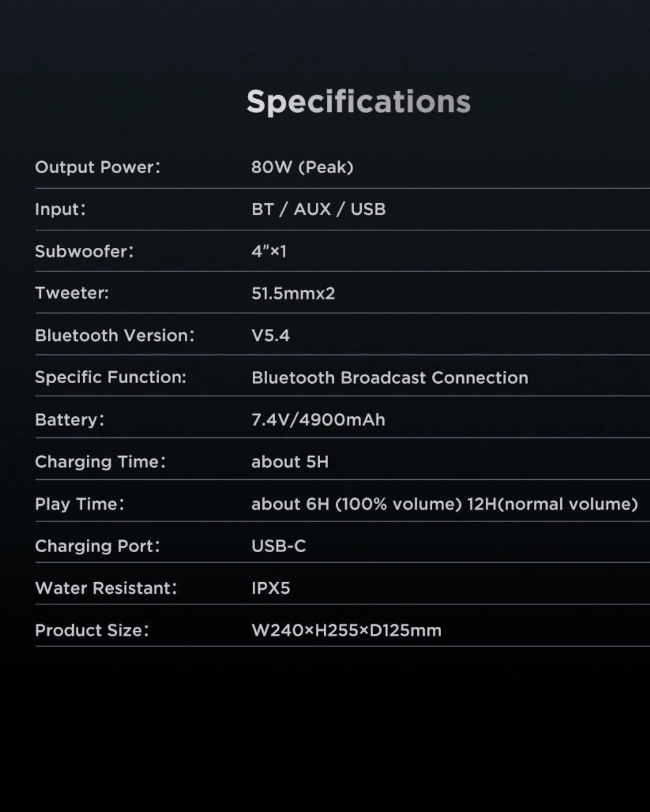Select the V5.4 value

270,336
